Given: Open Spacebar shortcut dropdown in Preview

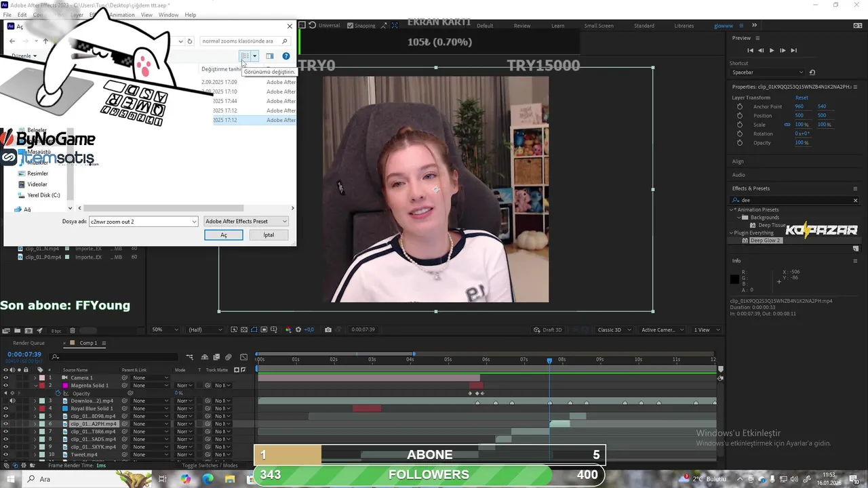Looking at the screenshot, I should 768,73.
